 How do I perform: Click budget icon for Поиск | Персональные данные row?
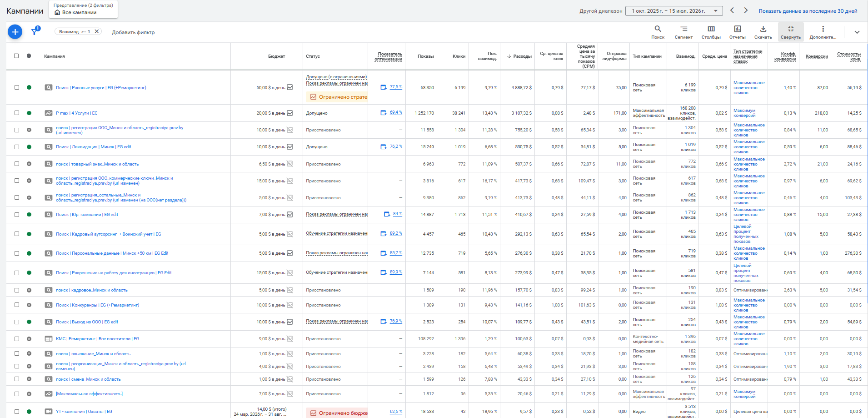coord(290,253)
